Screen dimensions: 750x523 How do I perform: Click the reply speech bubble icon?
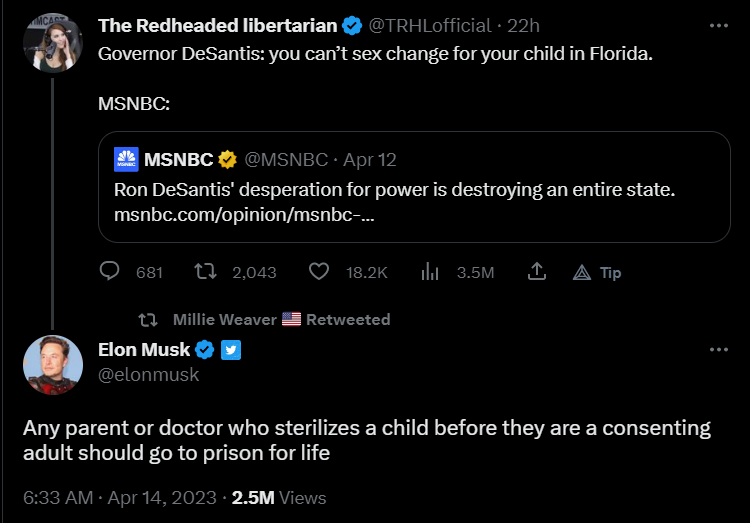(x=110, y=271)
